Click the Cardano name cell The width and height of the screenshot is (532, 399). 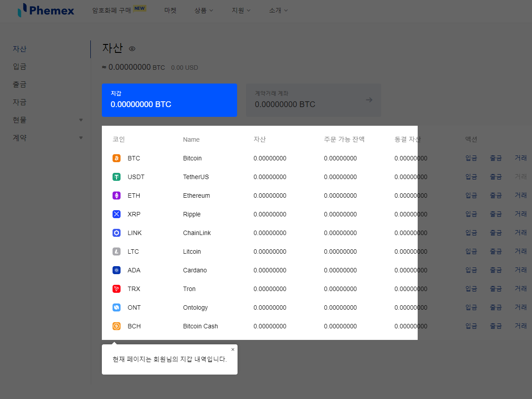pyautogui.click(x=195, y=270)
